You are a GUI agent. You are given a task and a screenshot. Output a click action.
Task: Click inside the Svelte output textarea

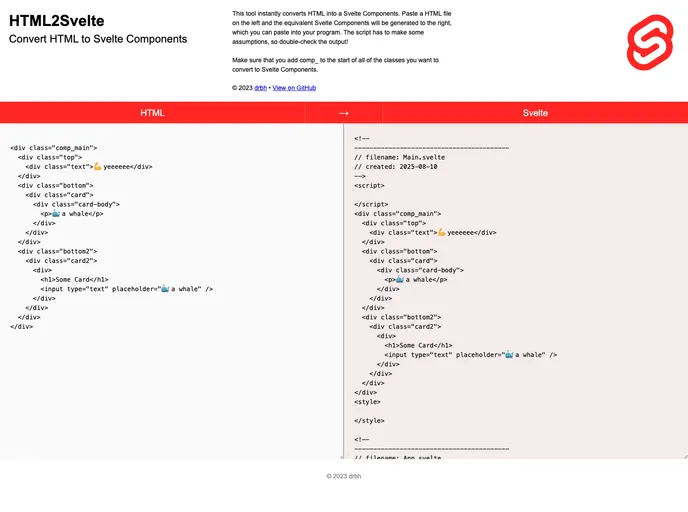point(516,291)
